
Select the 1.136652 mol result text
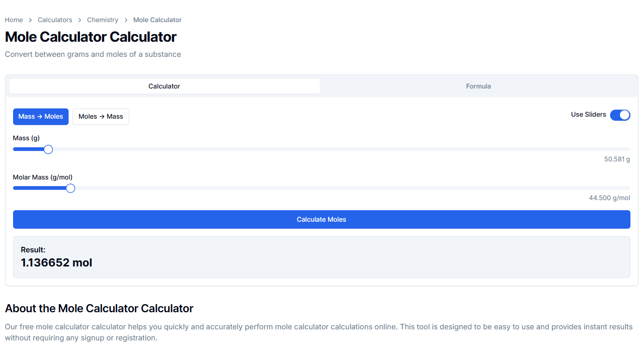tap(56, 262)
